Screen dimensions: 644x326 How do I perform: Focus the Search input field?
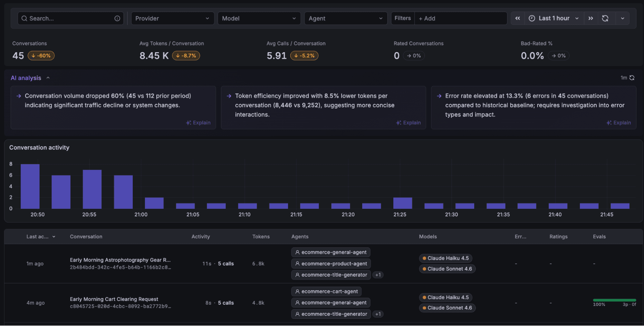tap(70, 18)
